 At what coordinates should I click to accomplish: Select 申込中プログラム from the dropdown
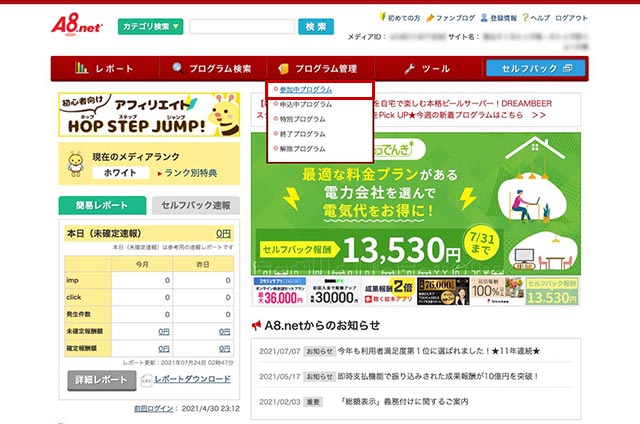tap(305, 104)
